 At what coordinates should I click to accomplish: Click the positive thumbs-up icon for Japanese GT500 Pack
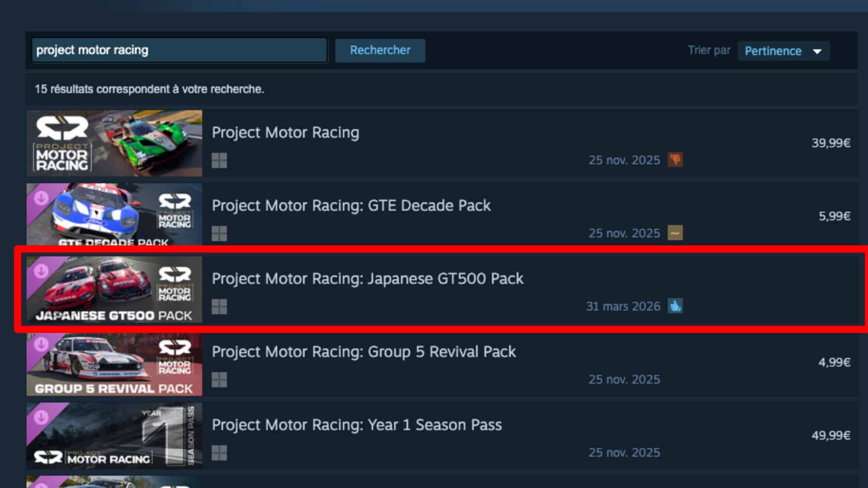point(675,306)
